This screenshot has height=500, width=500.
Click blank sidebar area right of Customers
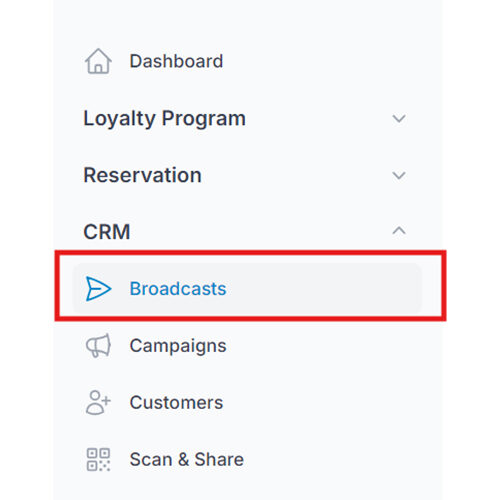coord(333,403)
